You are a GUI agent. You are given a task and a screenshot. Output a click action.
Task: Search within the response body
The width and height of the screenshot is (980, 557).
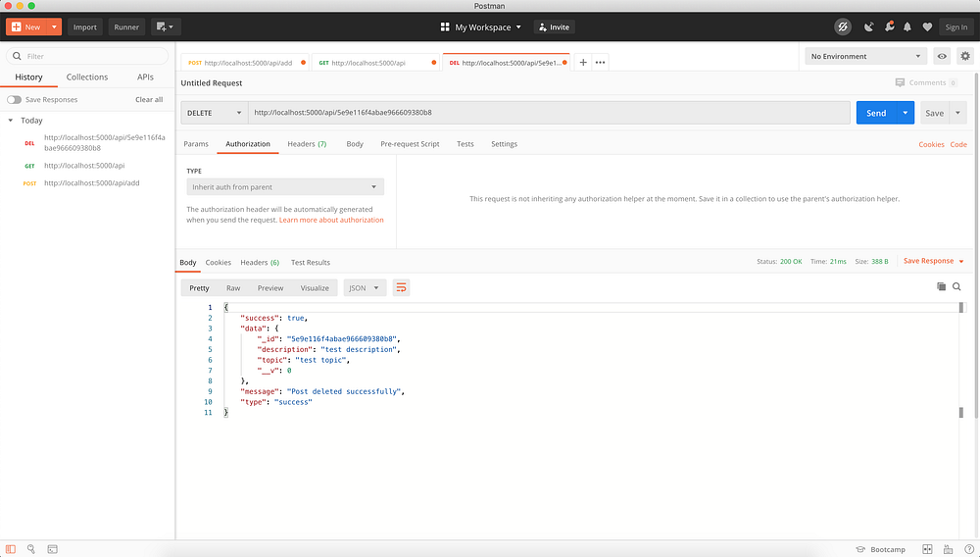pos(956,287)
